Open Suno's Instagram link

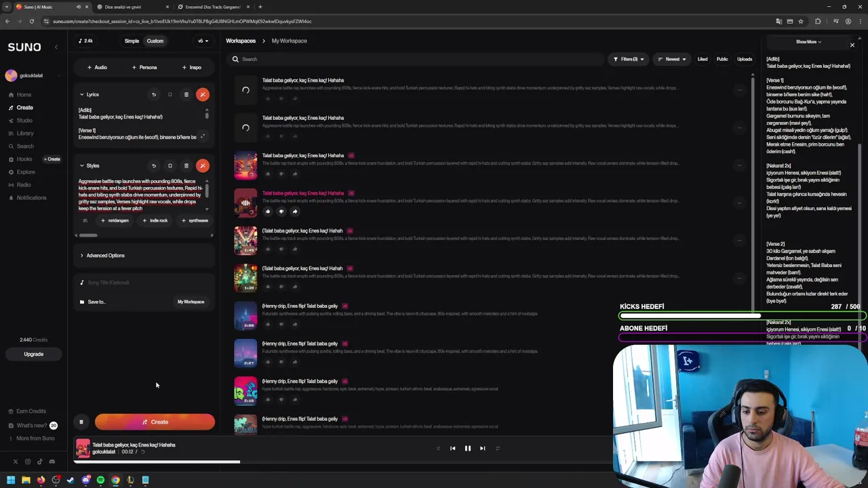click(x=27, y=462)
